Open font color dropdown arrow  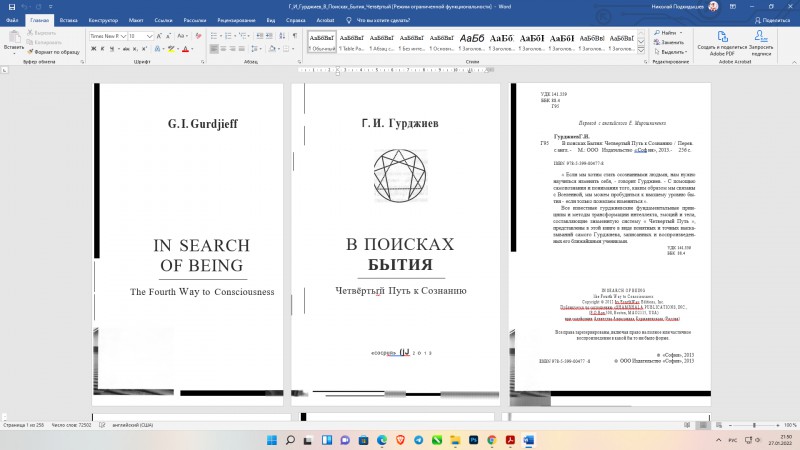tap(192, 49)
